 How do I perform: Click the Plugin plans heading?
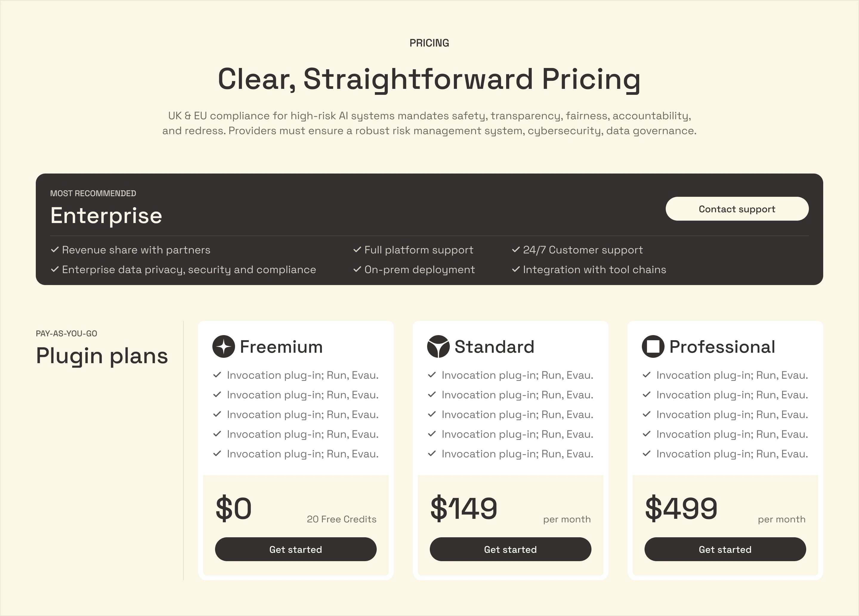pyautogui.click(x=102, y=356)
